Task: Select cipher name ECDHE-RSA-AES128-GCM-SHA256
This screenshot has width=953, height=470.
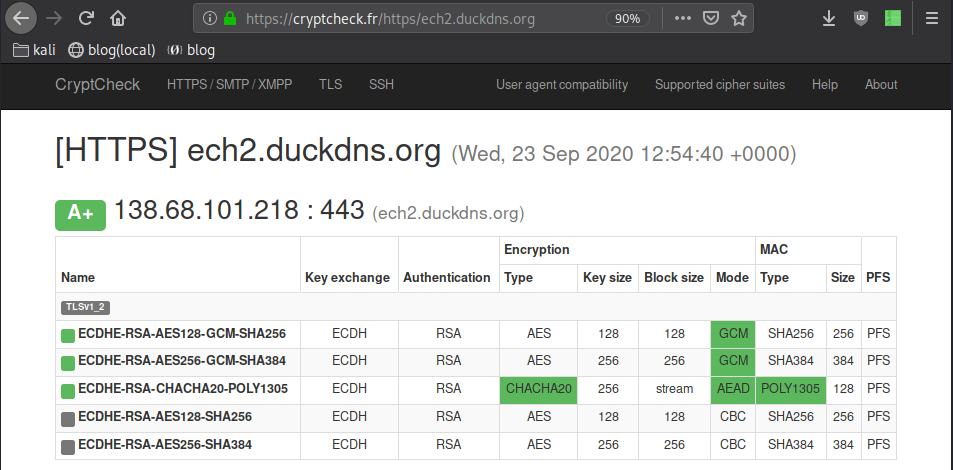Action: tap(182, 334)
